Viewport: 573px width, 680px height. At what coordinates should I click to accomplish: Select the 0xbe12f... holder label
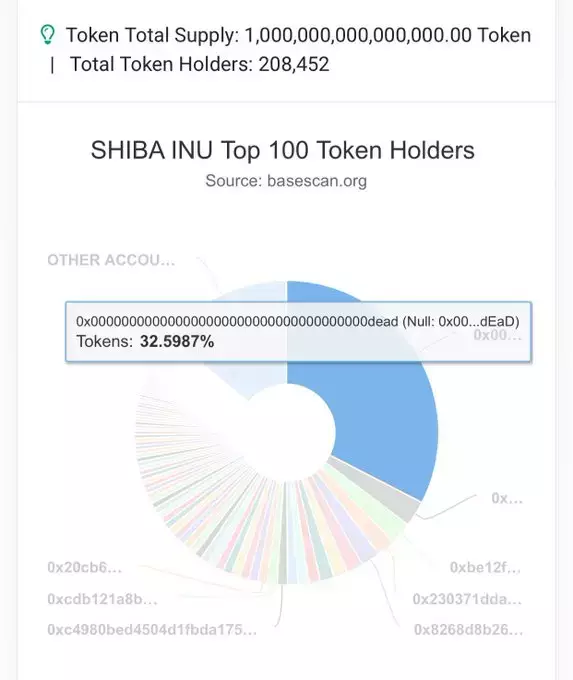point(485,567)
